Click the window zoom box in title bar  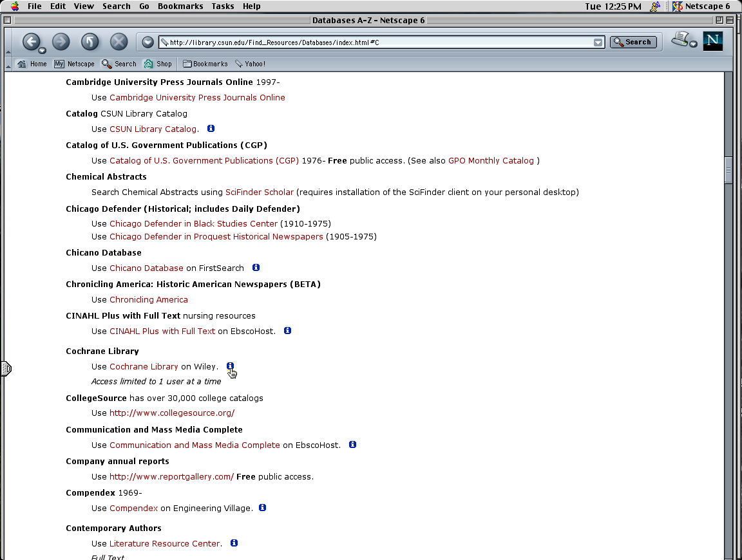(x=719, y=20)
